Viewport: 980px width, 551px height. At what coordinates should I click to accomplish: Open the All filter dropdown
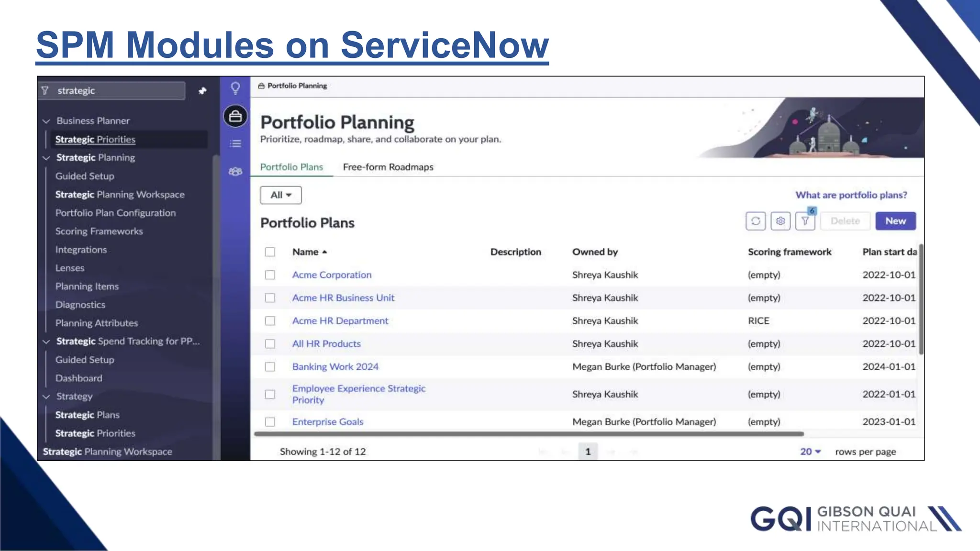281,195
